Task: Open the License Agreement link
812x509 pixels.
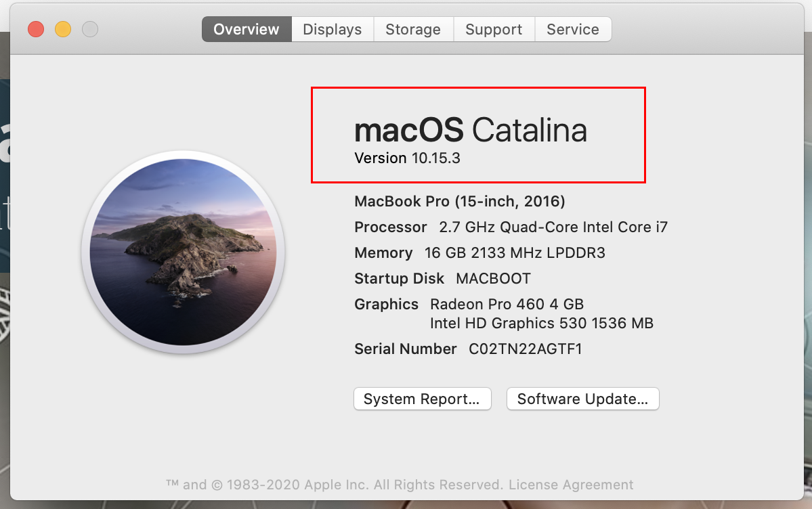Action: pyautogui.click(x=571, y=485)
